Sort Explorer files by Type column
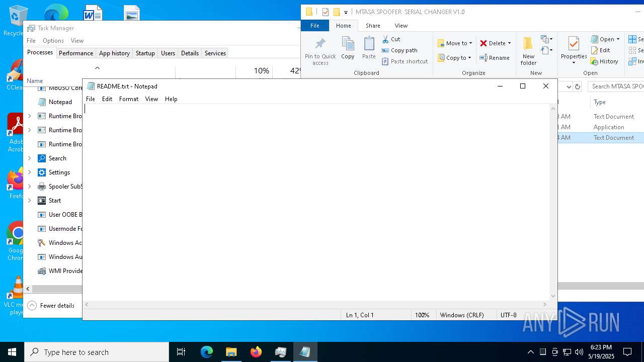This screenshot has height=362, width=644. tap(600, 102)
